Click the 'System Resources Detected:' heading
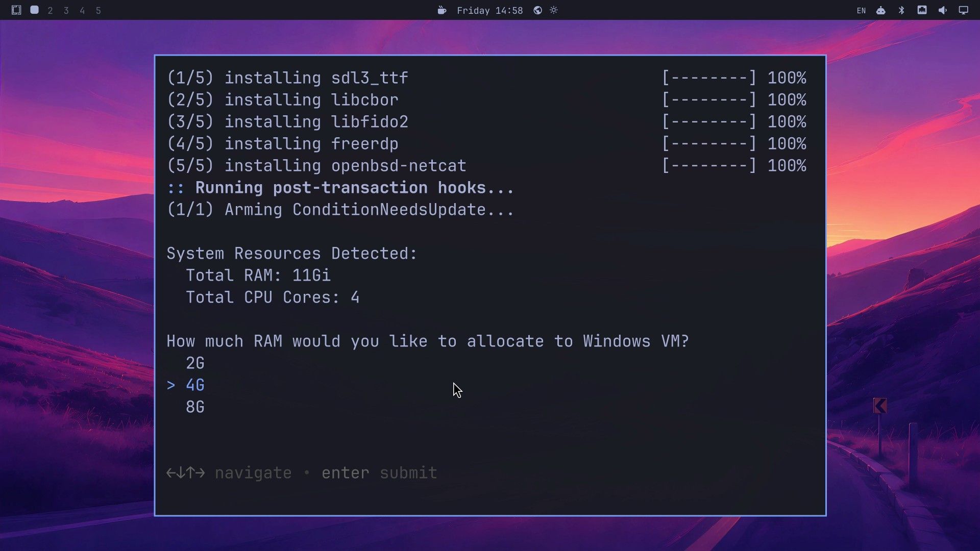The height and width of the screenshot is (551, 980). point(292,254)
